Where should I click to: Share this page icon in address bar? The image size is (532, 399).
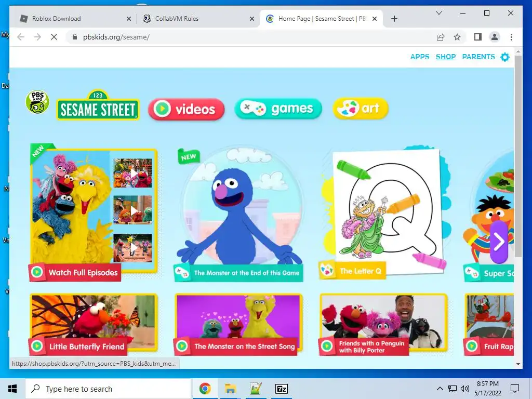coord(441,37)
